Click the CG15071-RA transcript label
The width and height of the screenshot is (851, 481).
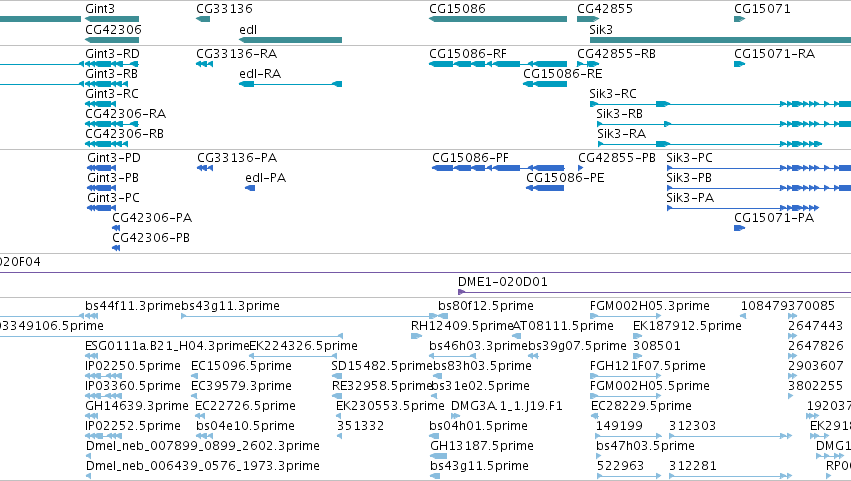[x=774, y=54]
